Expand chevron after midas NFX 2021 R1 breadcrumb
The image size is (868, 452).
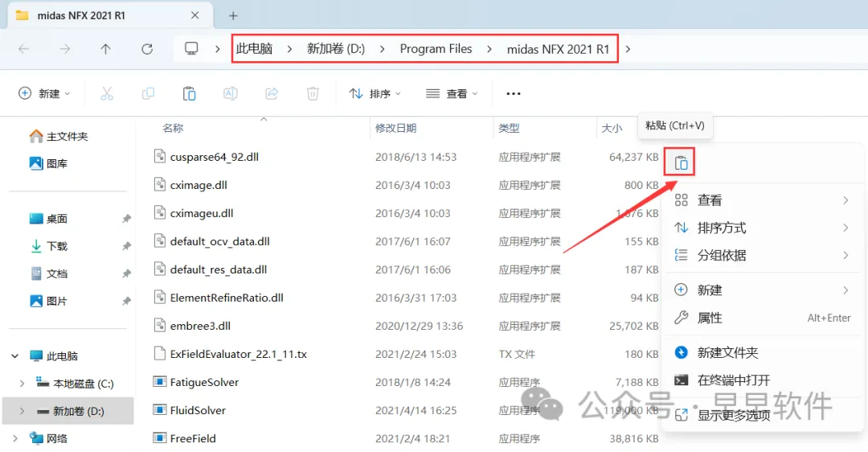[628, 49]
